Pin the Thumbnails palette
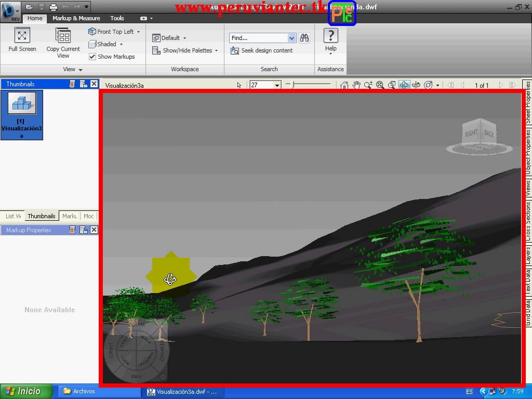Screen dimensions: 532x399 (72, 84)
